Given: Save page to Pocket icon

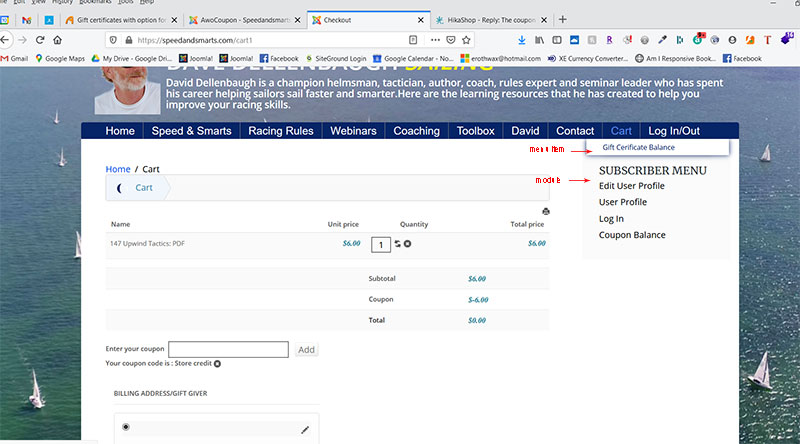Looking at the screenshot, I should 451,40.
